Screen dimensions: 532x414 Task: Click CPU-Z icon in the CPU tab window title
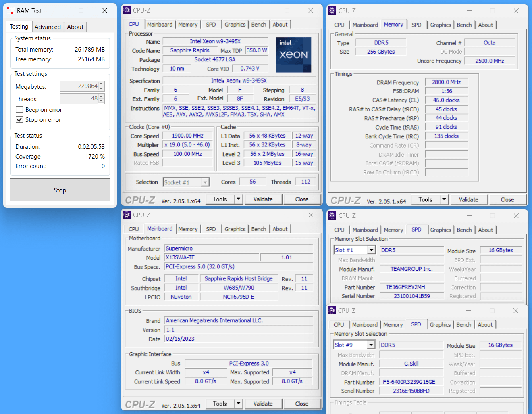click(x=127, y=10)
